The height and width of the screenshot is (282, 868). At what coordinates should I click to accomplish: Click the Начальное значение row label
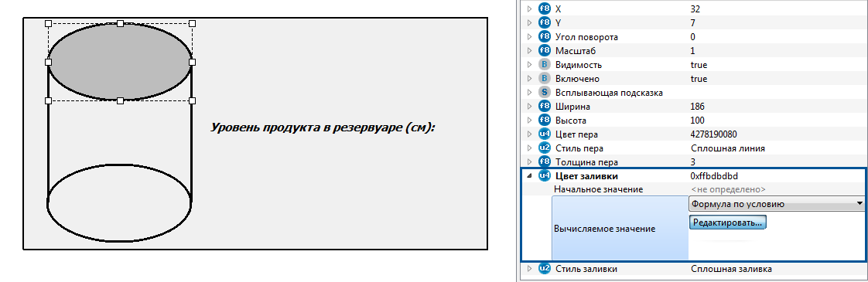point(599,189)
